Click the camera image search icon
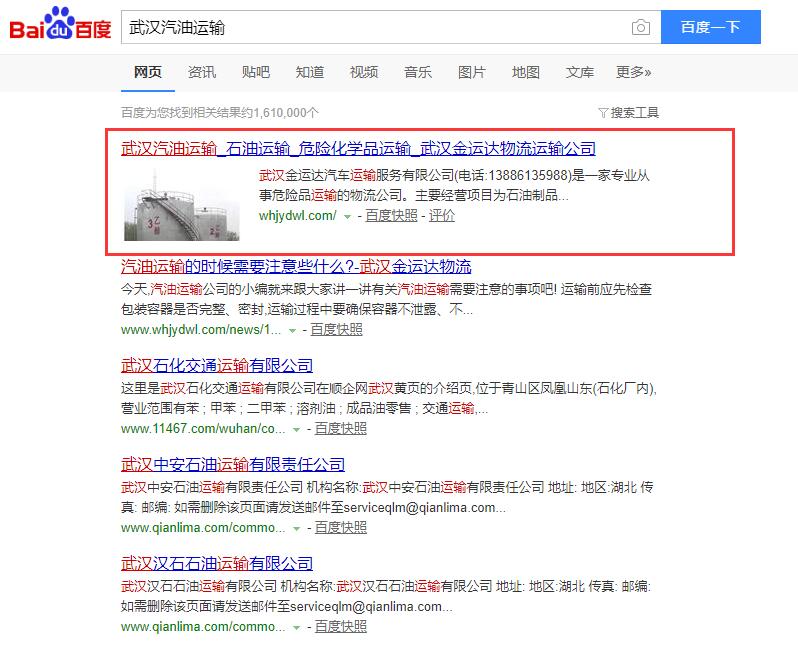 point(641,27)
